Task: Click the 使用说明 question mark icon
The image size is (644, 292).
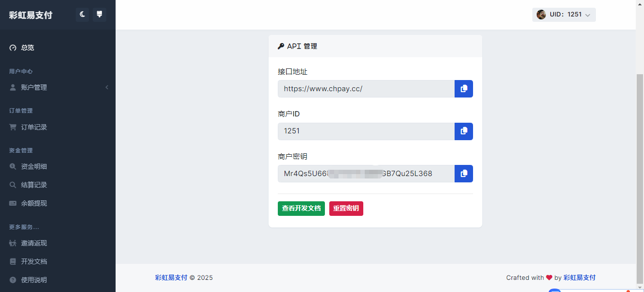Action: click(x=13, y=280)
